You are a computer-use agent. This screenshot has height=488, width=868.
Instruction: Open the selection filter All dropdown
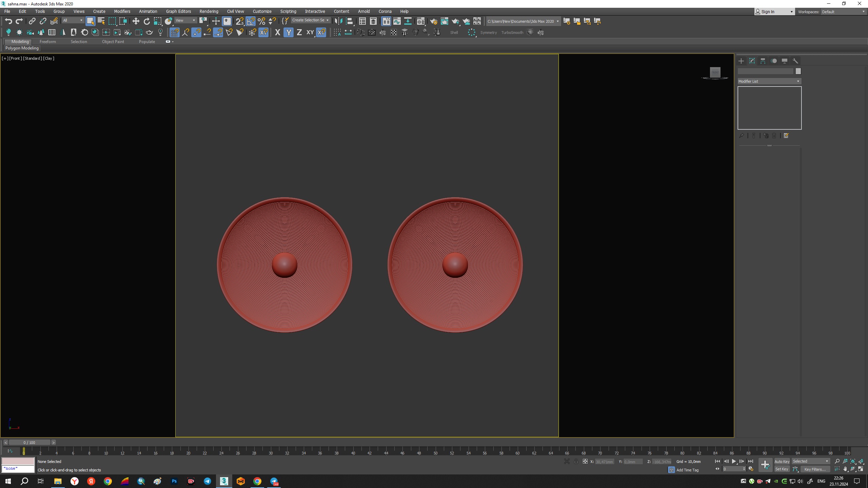(73, 21)
